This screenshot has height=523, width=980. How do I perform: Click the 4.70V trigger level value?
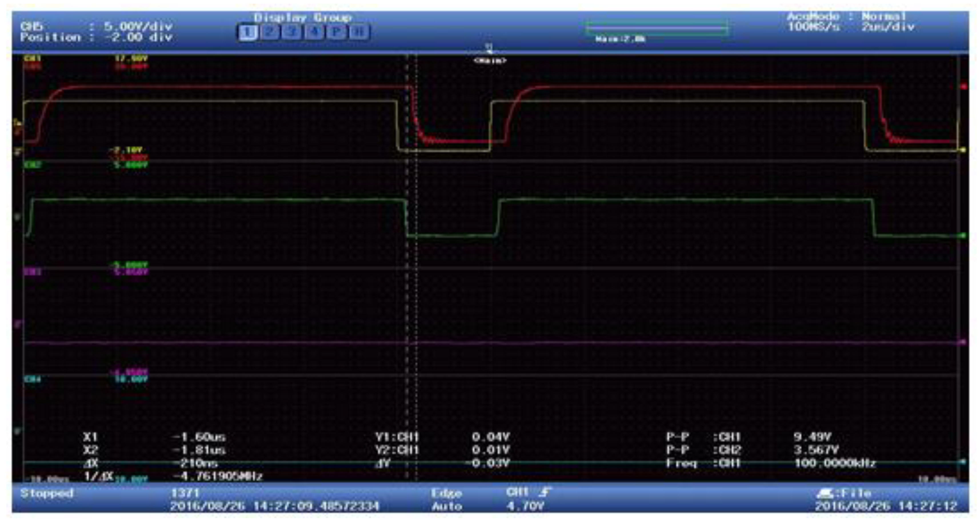(525, 506)
